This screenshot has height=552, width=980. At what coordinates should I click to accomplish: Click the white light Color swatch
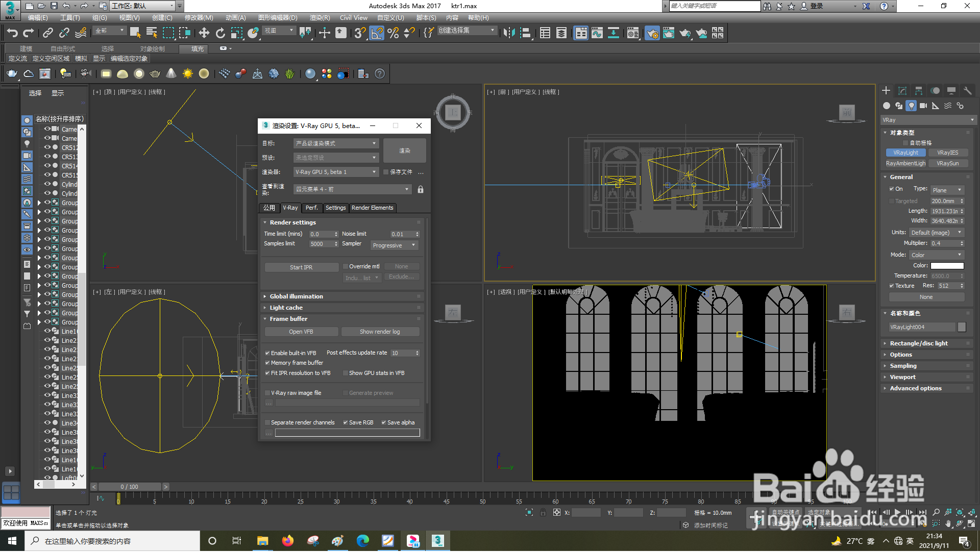(947, 266)
